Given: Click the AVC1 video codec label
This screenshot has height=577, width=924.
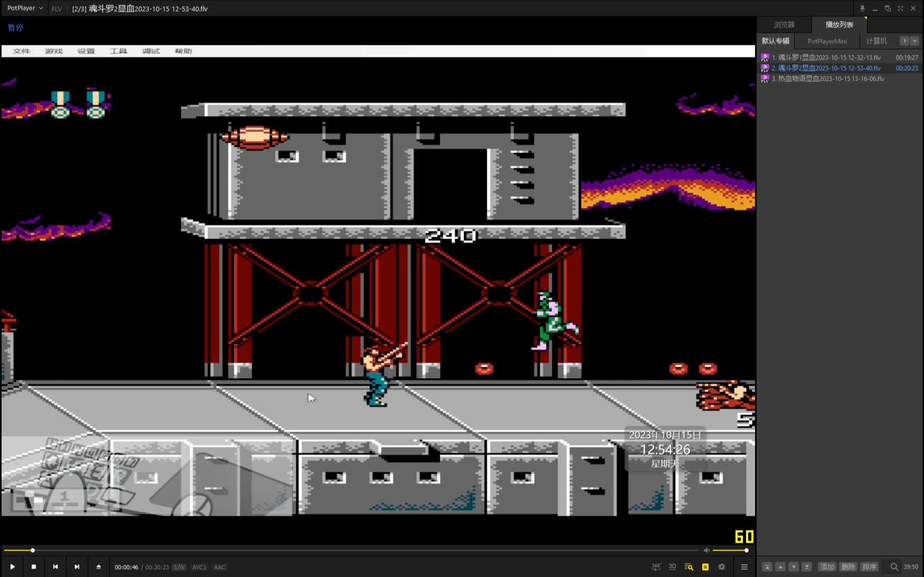Looking at the screenshot, I should point(199,567).
